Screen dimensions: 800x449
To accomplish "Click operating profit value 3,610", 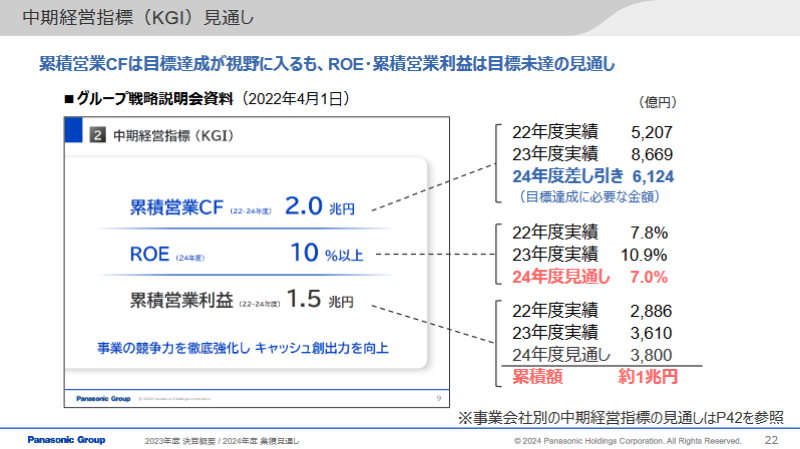I will coord(651,333).
